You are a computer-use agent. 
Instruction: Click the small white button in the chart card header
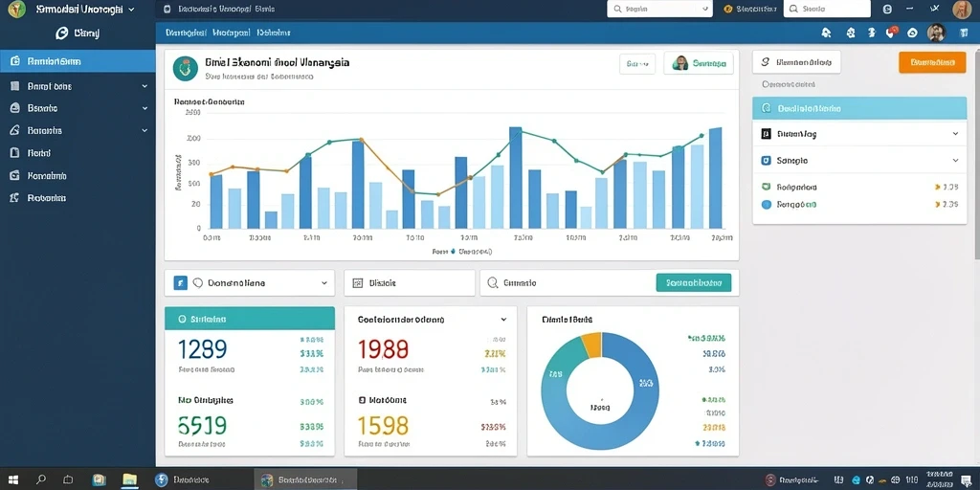(x=637, y=64)
